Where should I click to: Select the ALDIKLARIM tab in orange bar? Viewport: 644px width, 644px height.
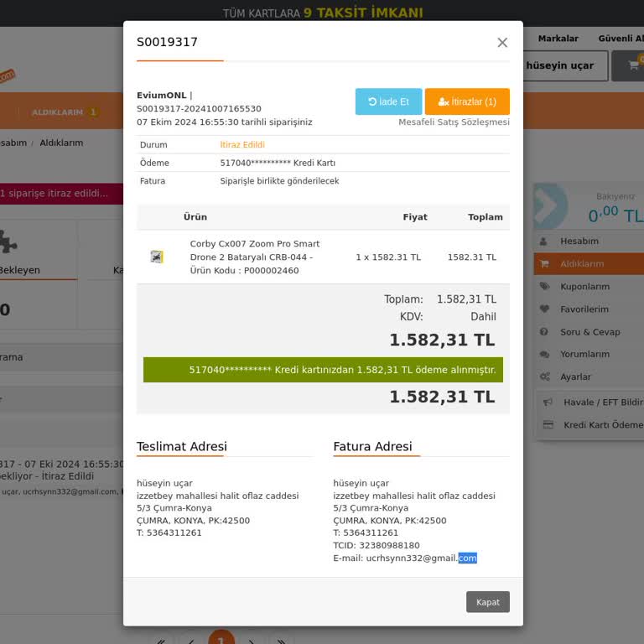64,112
